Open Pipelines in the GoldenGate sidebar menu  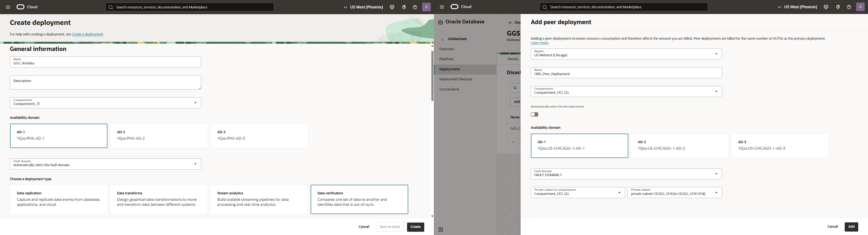coord(446,59)
